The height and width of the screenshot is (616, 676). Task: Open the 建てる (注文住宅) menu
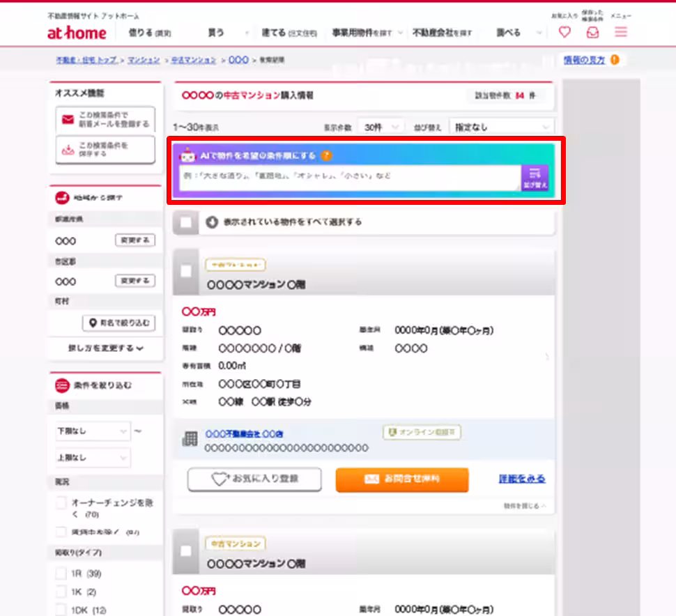[289, 33]
